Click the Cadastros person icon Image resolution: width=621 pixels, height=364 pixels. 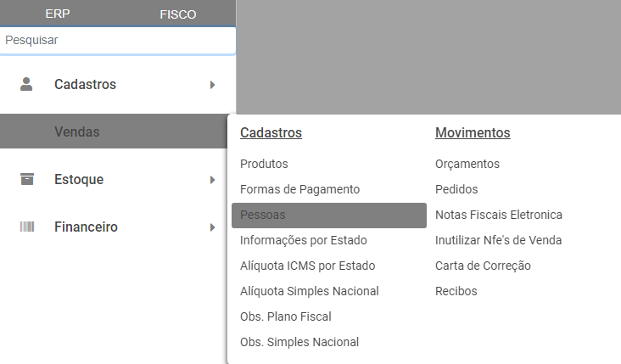point(26,84)
